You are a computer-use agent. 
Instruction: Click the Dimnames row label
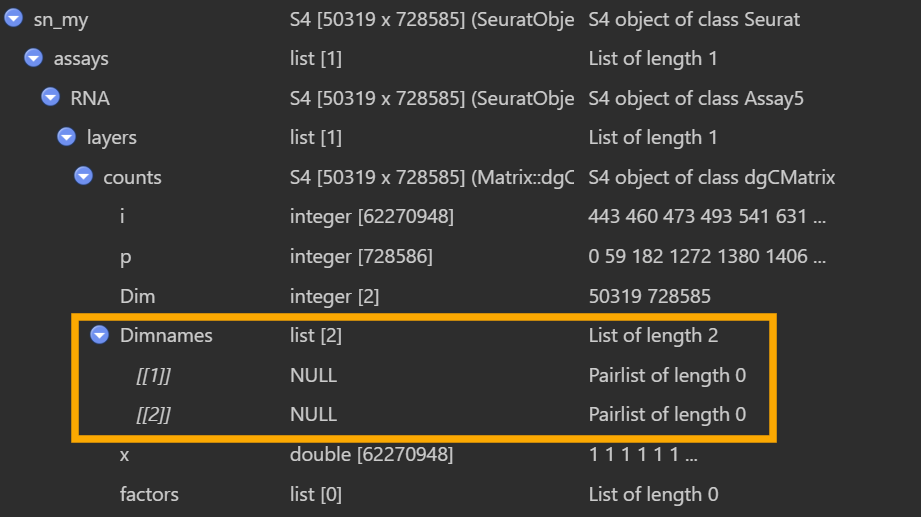click(x=166, y=335)
